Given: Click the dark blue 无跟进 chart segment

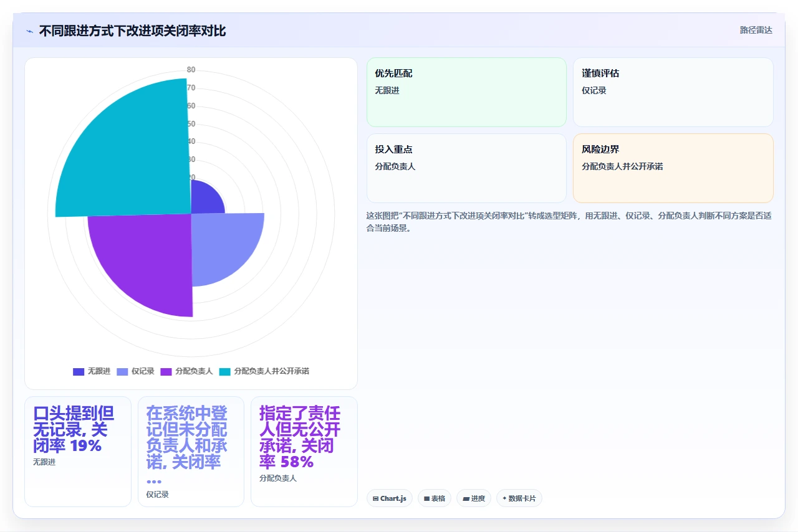Looking at the screenshot, I should pyautogui.click(x=206, y=199).
